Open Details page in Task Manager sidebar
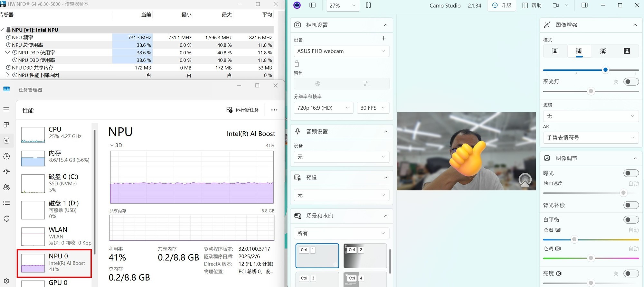The height and width of the screenshot is (287, 644). click(x=6, y=203)
